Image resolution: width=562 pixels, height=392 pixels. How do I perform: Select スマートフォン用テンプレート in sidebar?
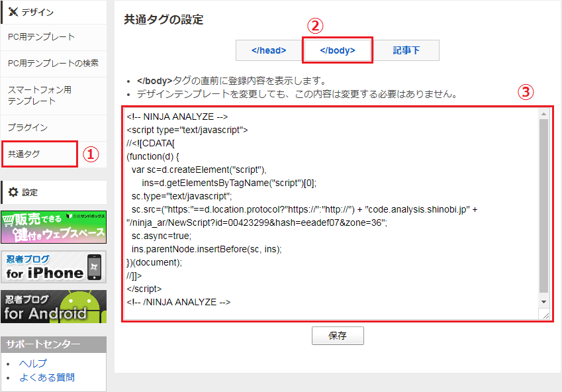[x=54, y=96]
